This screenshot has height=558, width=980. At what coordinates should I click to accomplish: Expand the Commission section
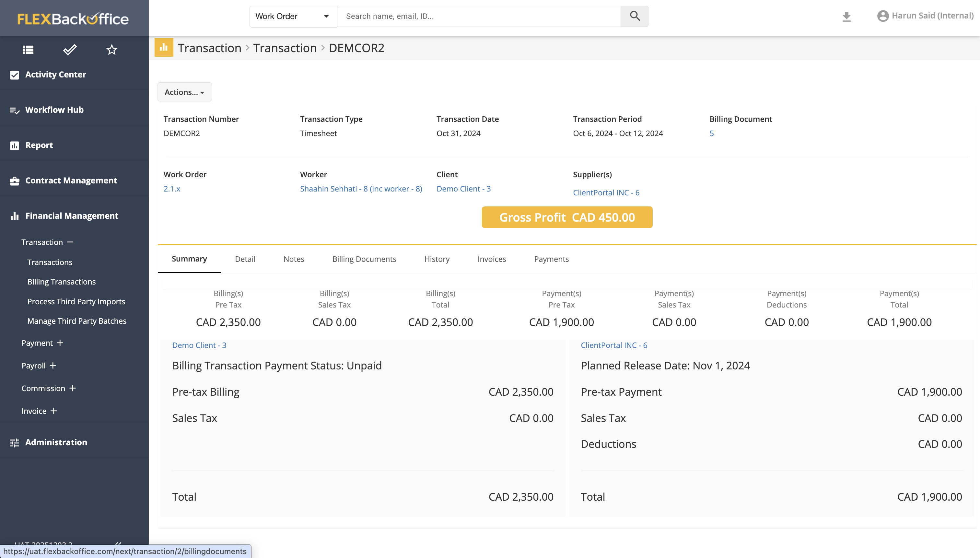[x=73, y=388]
